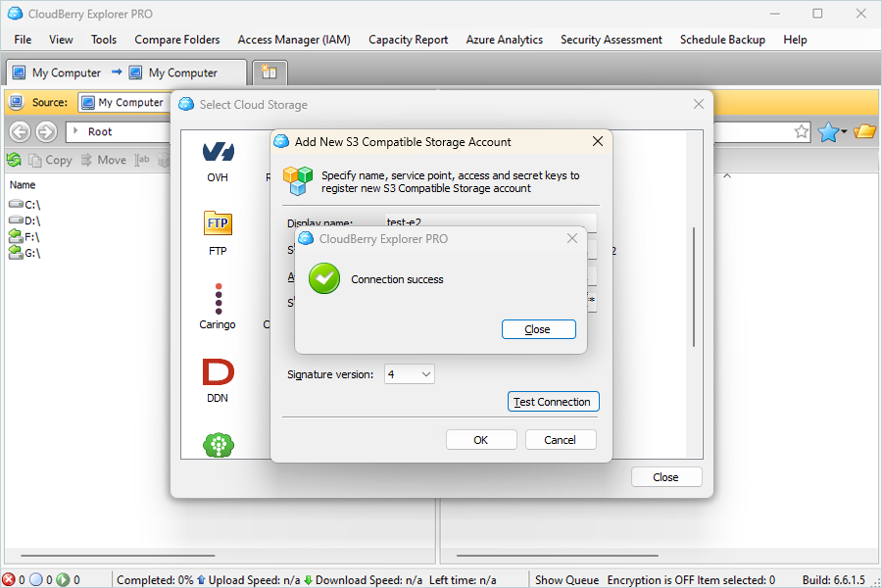Open Azure Analytics menu
Image resolution: width=882 pixels, height=588 pixels.
[x=505, y=40]
